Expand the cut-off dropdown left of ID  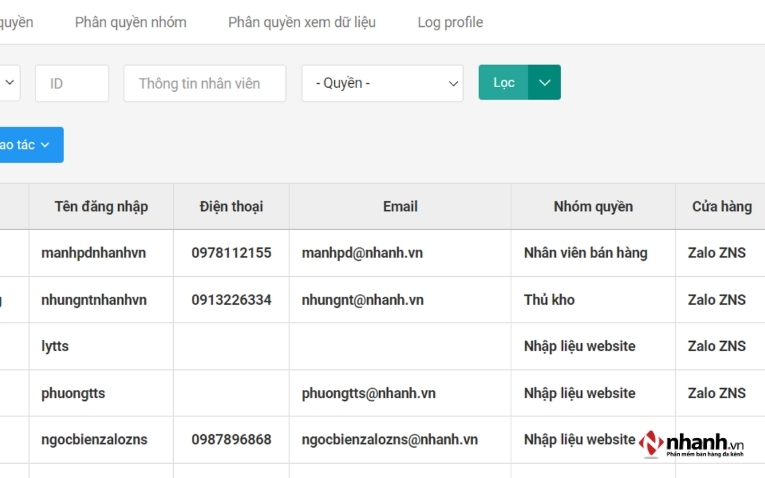10,83
